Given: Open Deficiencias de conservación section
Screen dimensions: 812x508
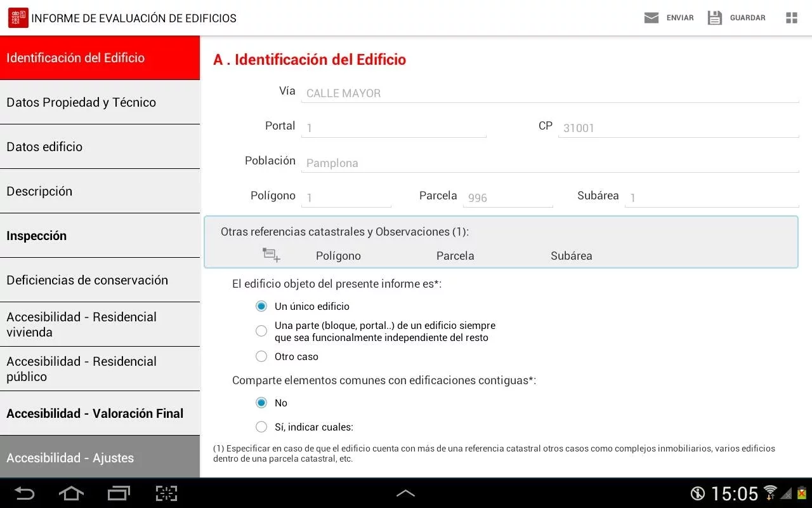Looking at the screenshot, I should [x=100, y=280].
